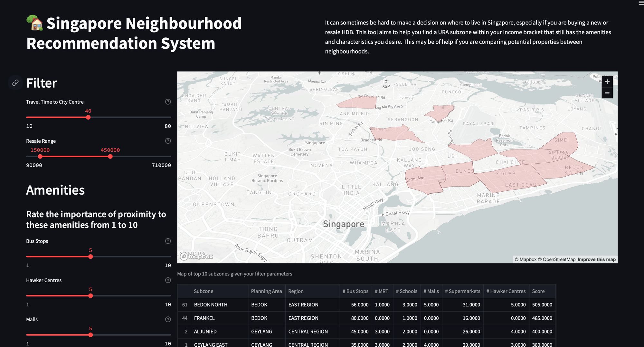Image resolution: width=644 pixels, height=347 pixels.
Task: Click the ORCHARD label on the map
Action: click(x=302, y=194)
